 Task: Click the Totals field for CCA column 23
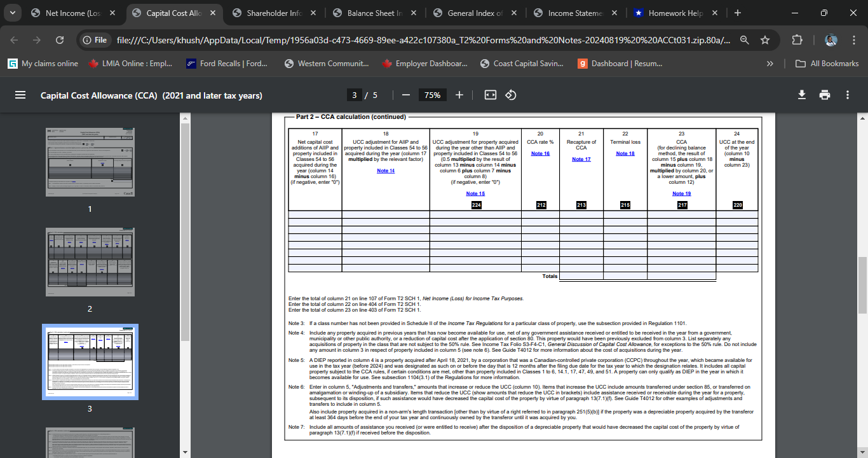tap(681, 276)
